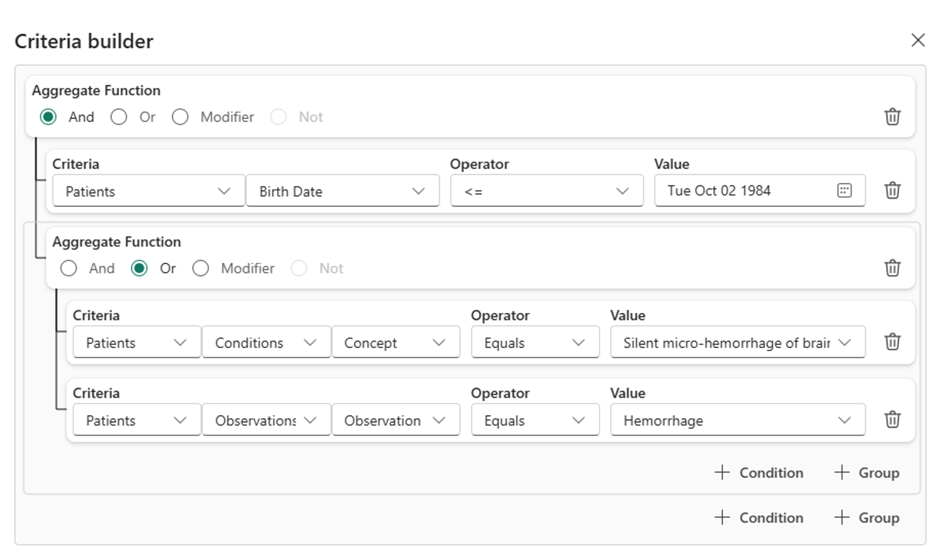Image resolution: width=933 pixels, height=560 pixels.
Task: Toggle the 'Modifier' option in outer Aggregate Function
Action: coord(180,116)
